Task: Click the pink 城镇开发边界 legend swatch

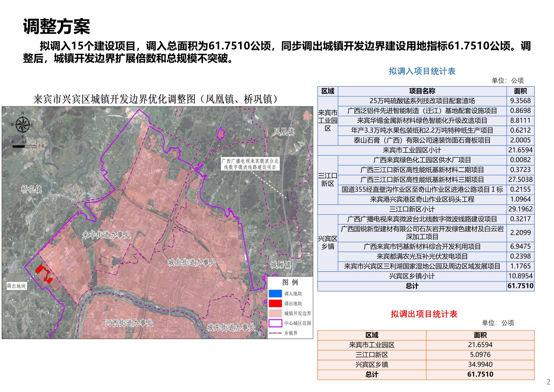Action: pyautogui.click(x=275, y=313)
